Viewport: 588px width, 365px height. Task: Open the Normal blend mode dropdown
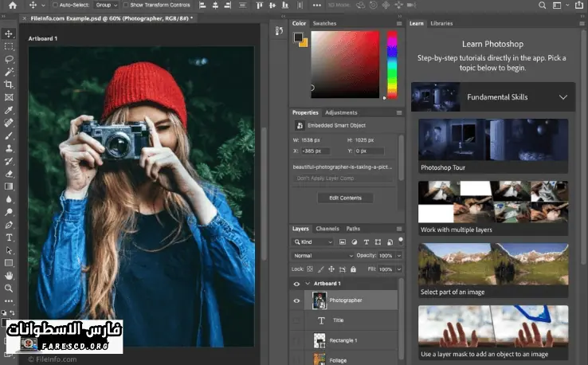(323, 256)
